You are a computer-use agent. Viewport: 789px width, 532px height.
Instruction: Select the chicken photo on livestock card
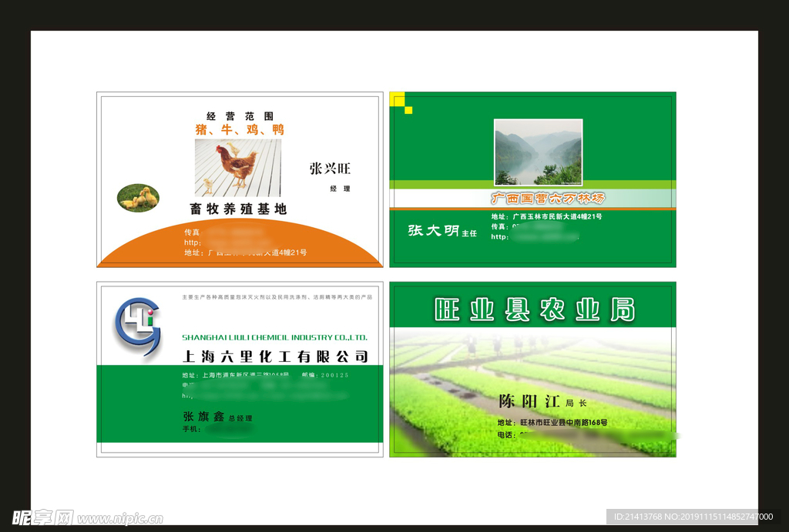coord(237,167)
